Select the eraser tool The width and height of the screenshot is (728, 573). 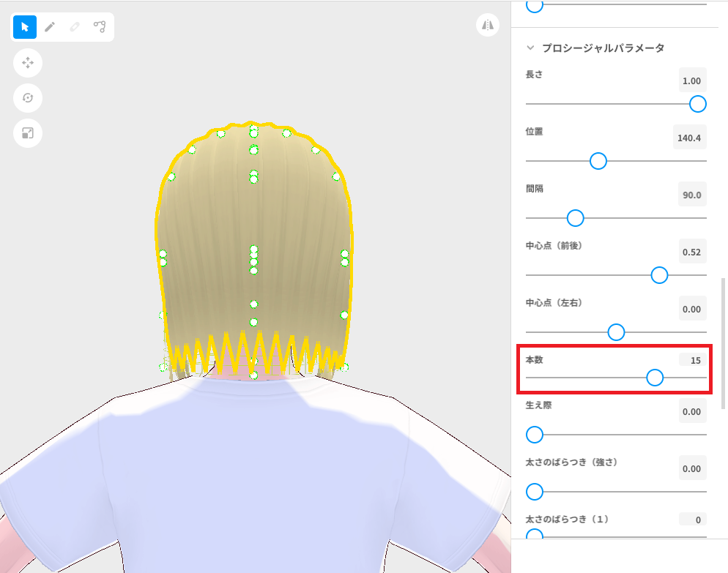(x=74, y=27)
